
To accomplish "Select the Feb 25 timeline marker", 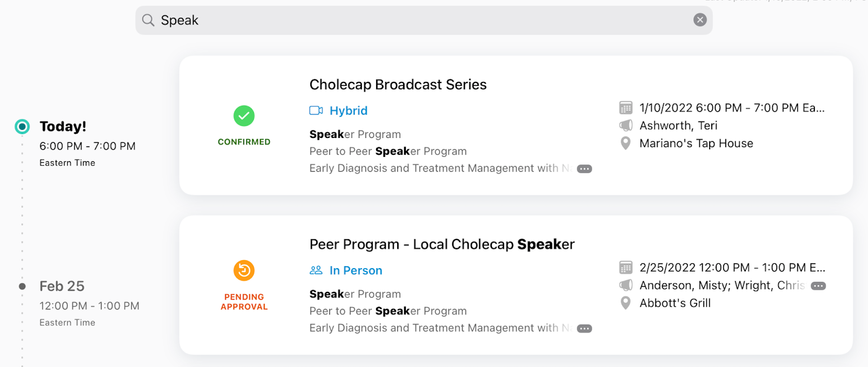I will click(22, 286).
